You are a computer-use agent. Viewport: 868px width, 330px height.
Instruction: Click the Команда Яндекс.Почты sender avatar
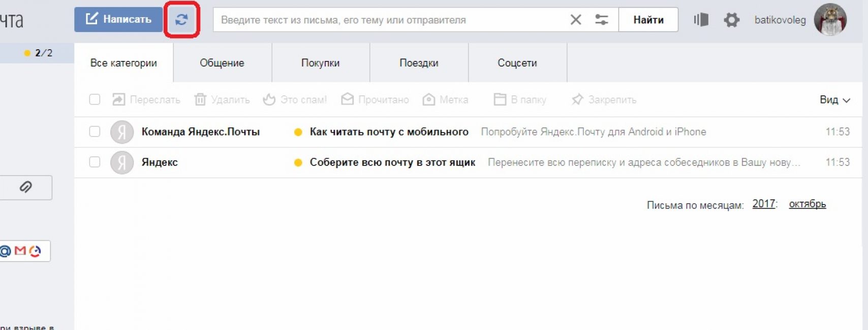122,132
